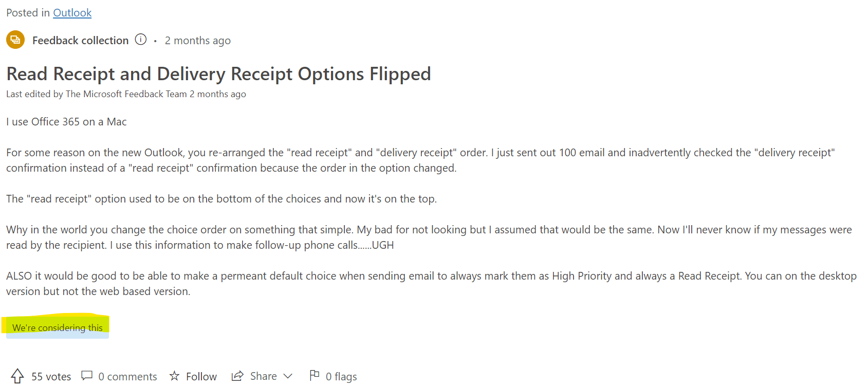
Task: Open the info icon beside Feedback collection
Action: pyautogui.click(x=141, y=40)
